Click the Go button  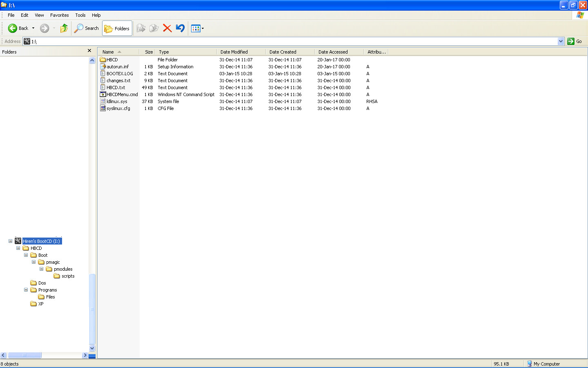tap(575, 41)
